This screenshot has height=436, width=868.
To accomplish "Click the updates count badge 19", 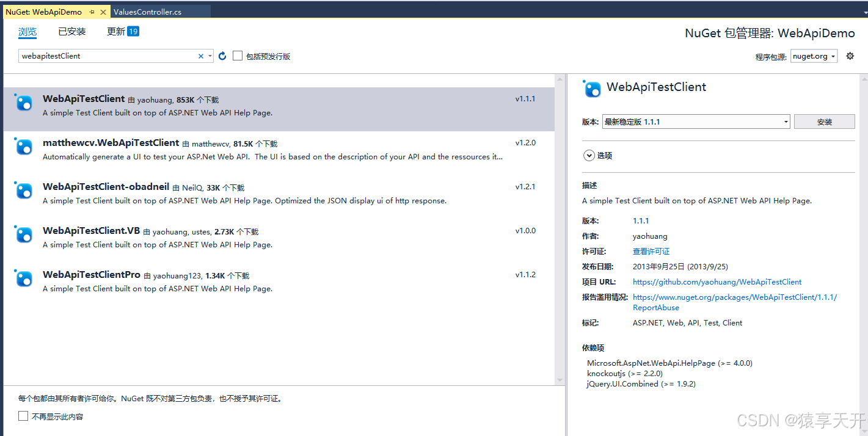I will pos(133,32).
